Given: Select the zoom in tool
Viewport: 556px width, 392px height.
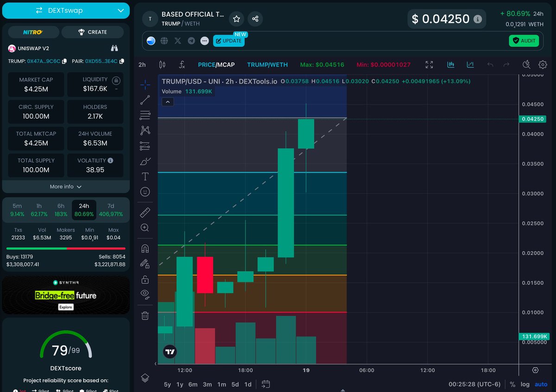Looking at the screenshot, I should point(145,228).
